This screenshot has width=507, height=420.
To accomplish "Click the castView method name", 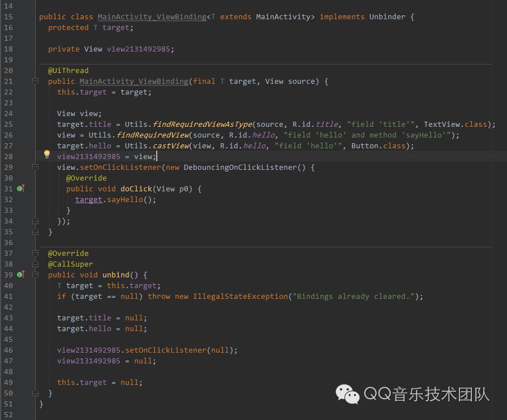I will [170, 146].
